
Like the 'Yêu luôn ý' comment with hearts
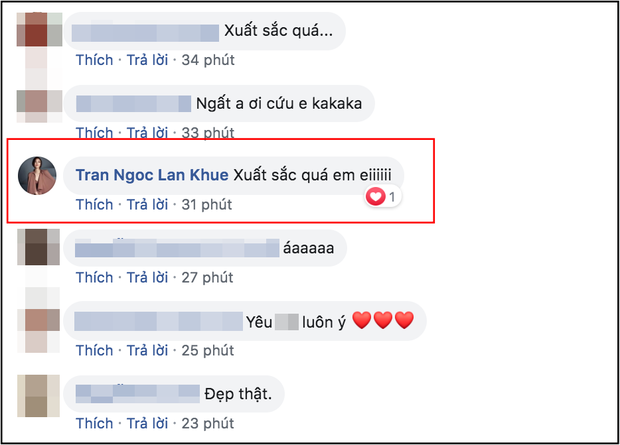pos(95,350)
